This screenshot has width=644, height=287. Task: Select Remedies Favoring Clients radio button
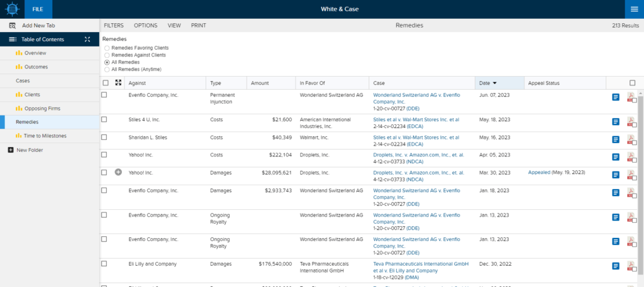[107, 48]
